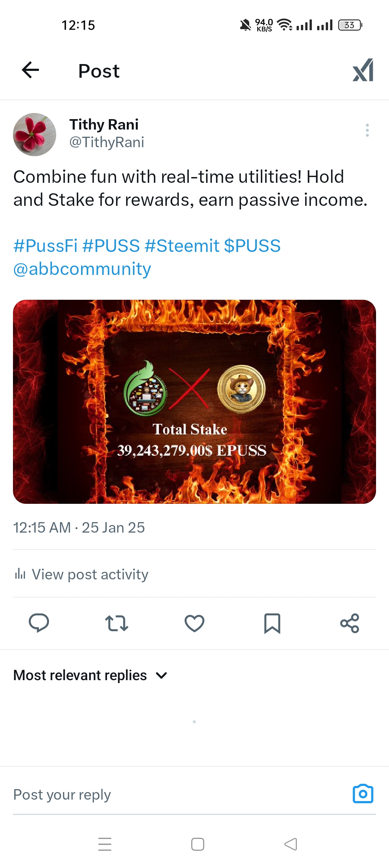Image resolution: width=389 pixels, height=868 pixels.
Task: Open the #PUSS hashtag
Action: pos(111,246)
